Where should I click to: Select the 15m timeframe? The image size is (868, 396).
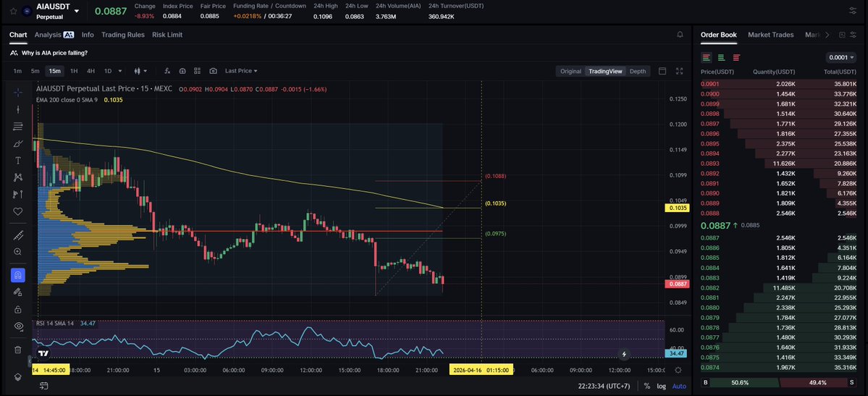54,71
